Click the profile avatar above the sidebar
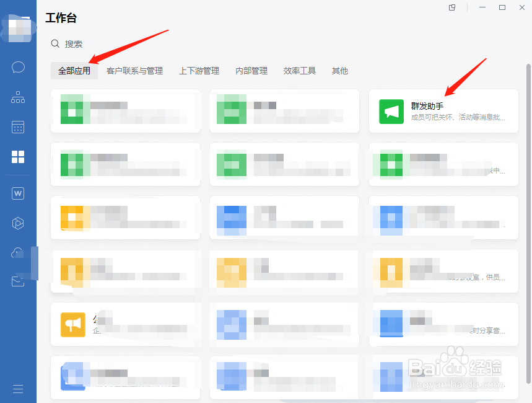This screenshot has width=532, height=403. pos(18,29)
